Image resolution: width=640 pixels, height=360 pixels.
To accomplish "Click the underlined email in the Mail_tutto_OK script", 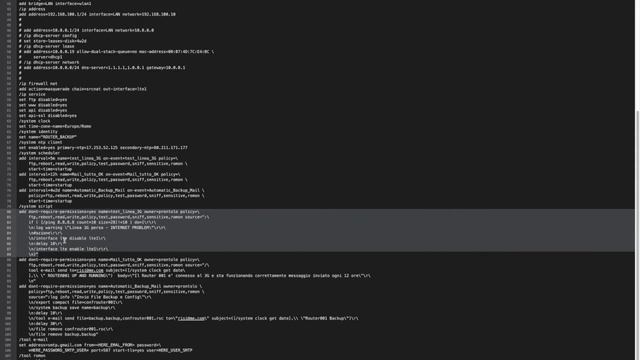I will (90, 271).
